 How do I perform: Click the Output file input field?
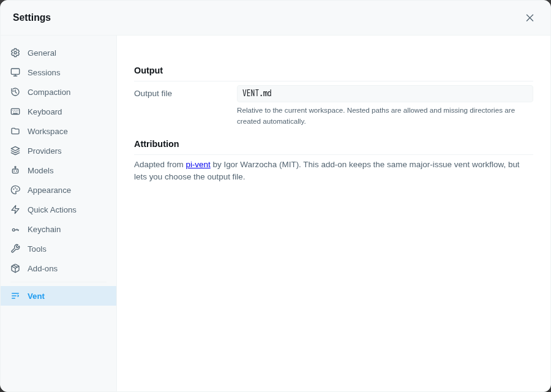click(385, 94)
